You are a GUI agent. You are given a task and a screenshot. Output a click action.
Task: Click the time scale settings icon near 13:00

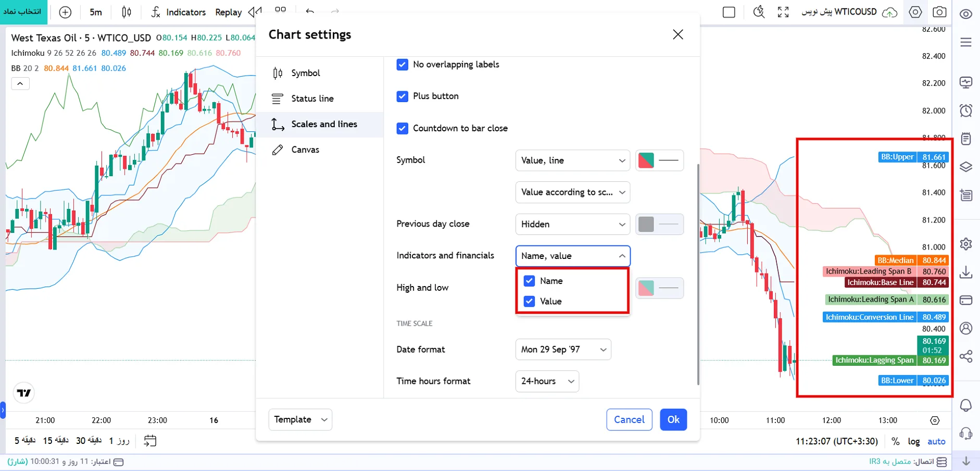pyautogui.click(x=935, y=420)
